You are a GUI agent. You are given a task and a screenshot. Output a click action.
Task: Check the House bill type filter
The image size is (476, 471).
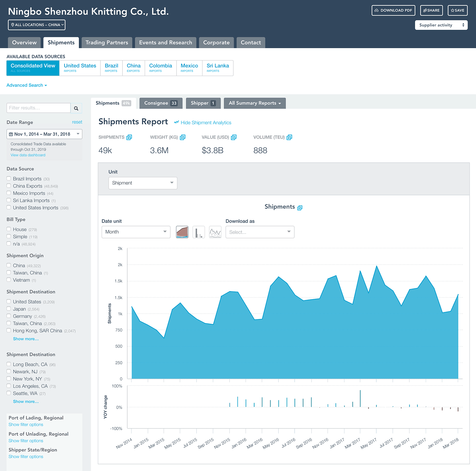click(9, 229)
